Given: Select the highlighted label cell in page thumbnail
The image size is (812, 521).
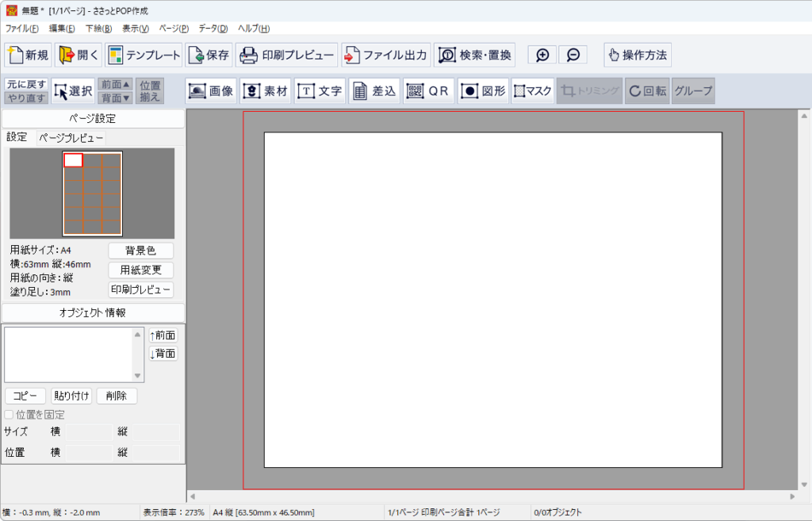Looking at the screenshot, I should (73, 160).
